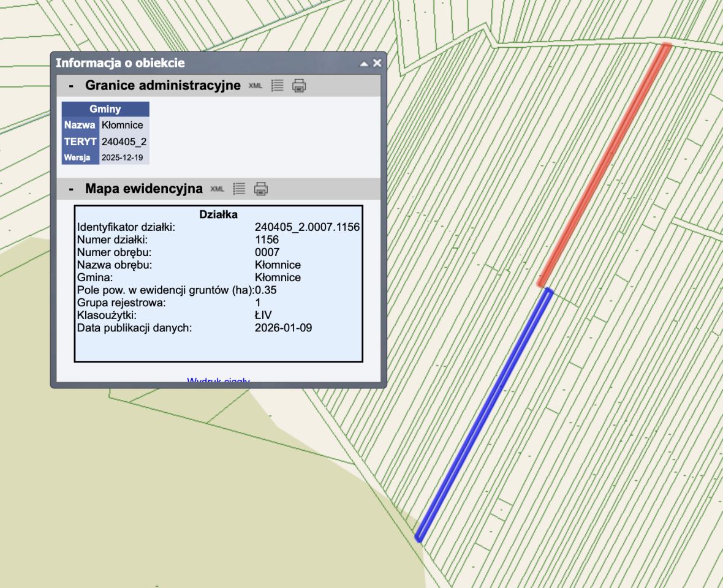Open list view for Mapa ewidencyjna
The image size is (723, 588).
click(239, 189)
